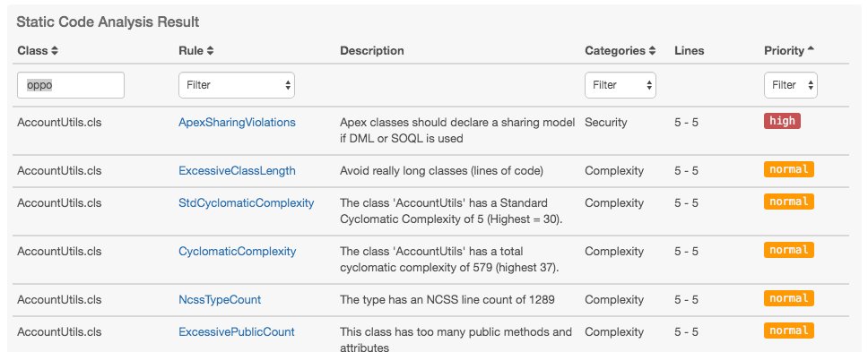Screen dimensions: 868x352
Task: Open the Categories filter dropdown
Action: point(620,85)
